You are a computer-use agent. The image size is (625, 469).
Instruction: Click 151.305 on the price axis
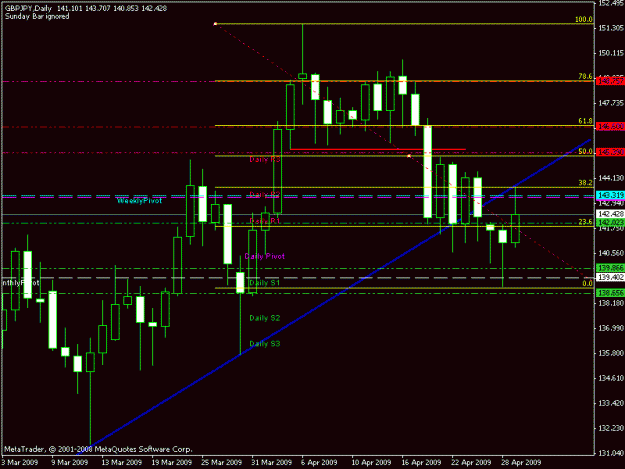610,28
